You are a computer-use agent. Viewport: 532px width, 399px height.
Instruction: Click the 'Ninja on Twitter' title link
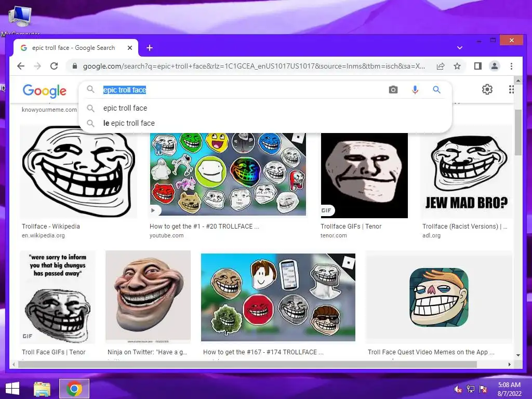pos(147,352)
